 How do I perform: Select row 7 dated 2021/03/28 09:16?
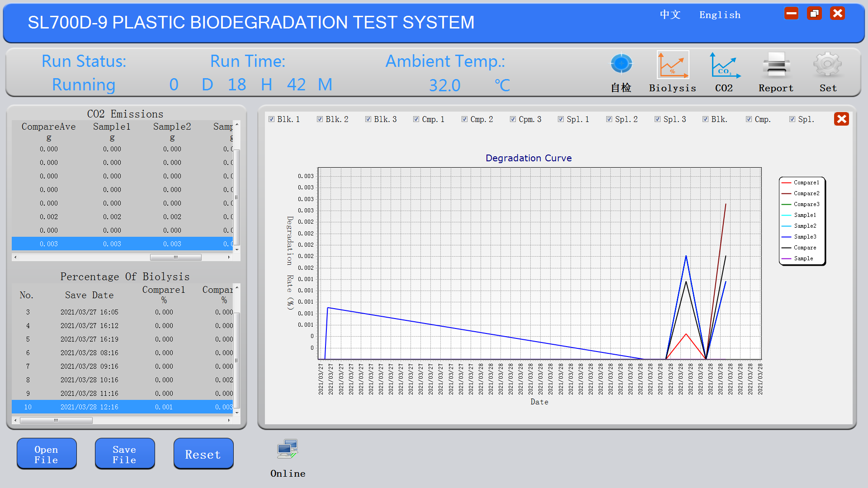coord(89,366)
